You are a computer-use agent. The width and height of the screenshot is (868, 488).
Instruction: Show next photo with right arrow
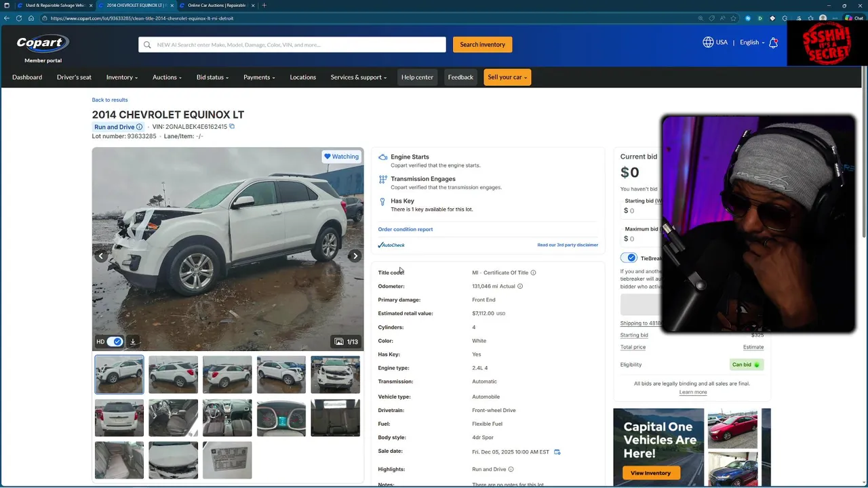(355, 256)
